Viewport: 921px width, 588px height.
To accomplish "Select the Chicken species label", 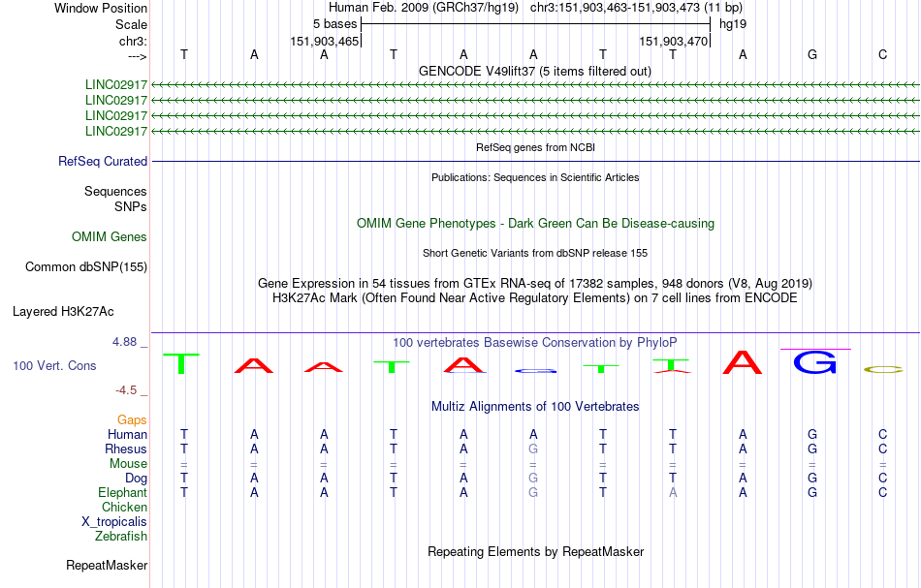I will point(124,507).
